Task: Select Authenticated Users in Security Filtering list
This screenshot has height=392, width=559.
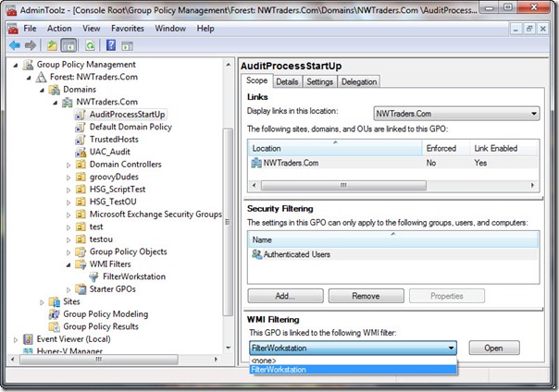Action: point(292,253)
